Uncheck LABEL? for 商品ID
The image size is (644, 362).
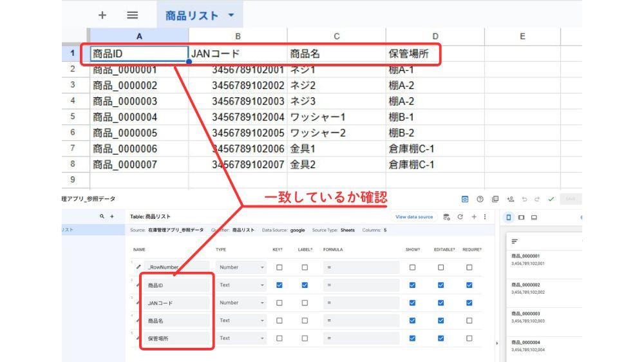pyautogui.click(x=305, y=285)
